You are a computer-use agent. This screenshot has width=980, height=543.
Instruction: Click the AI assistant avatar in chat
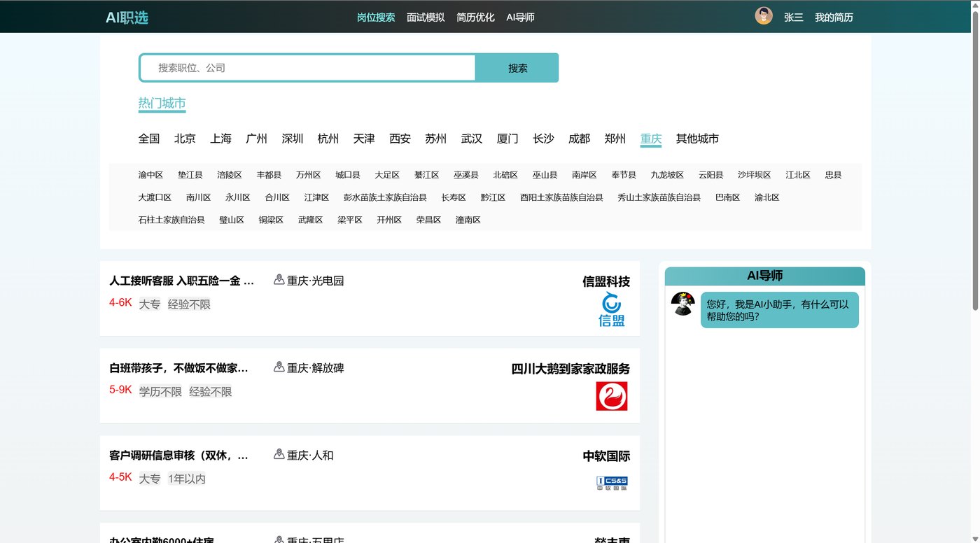(682, 304)
